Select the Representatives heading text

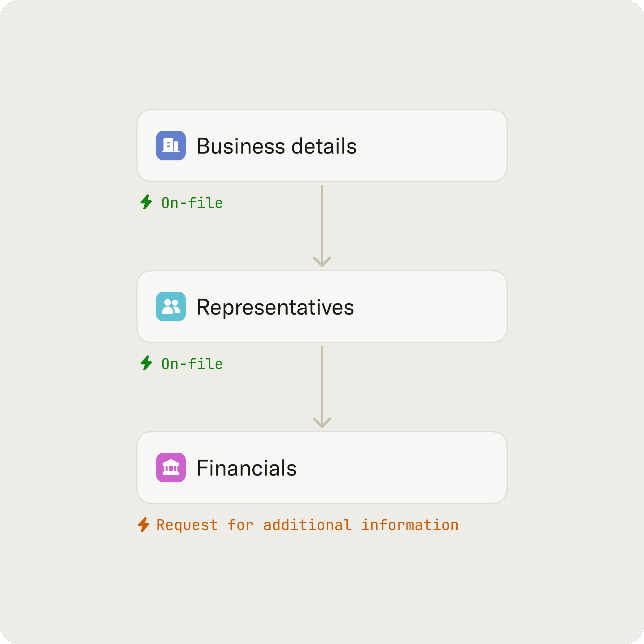coord(275,307)
